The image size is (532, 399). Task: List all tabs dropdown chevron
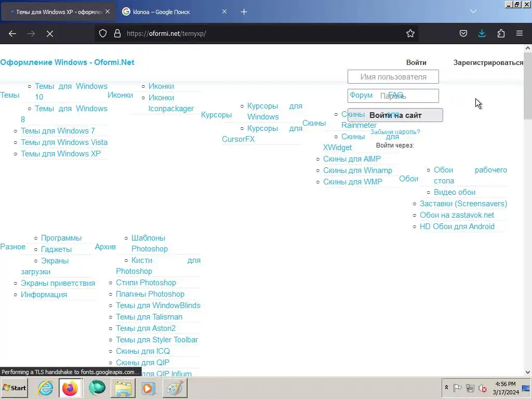click(x=473, y=11)
